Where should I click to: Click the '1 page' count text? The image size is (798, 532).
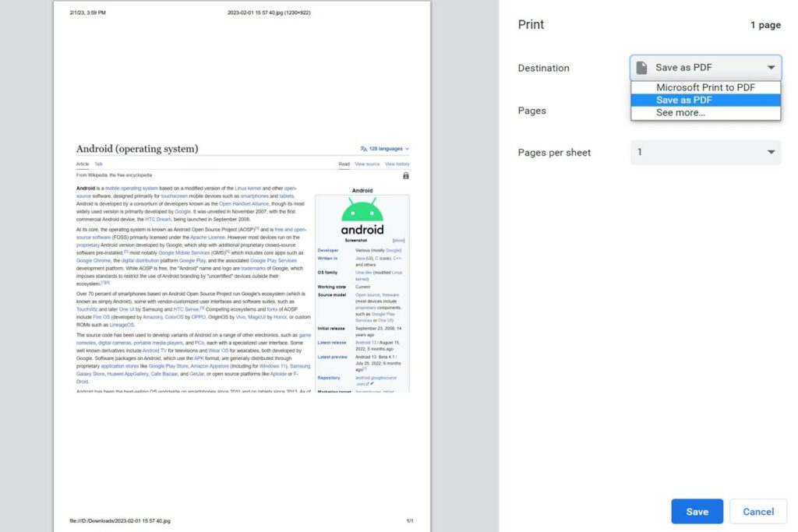(x=765, y=25)
